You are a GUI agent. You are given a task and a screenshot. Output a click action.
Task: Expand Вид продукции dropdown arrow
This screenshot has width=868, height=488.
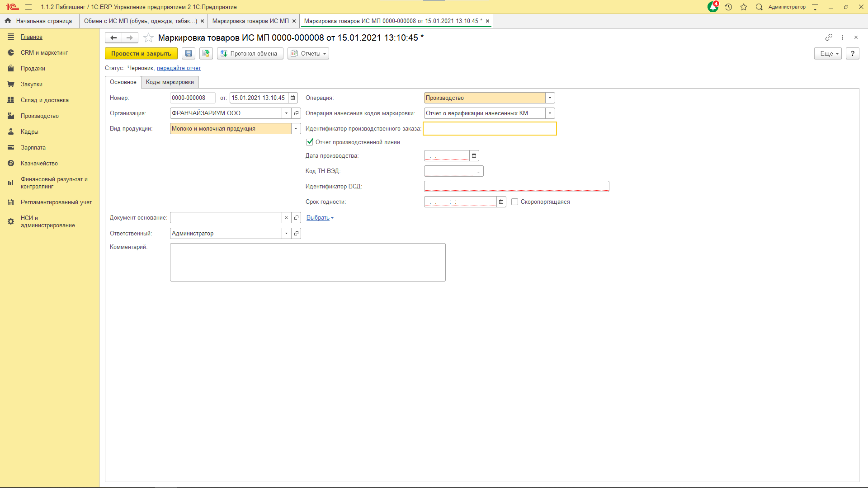tap(296, 129)
